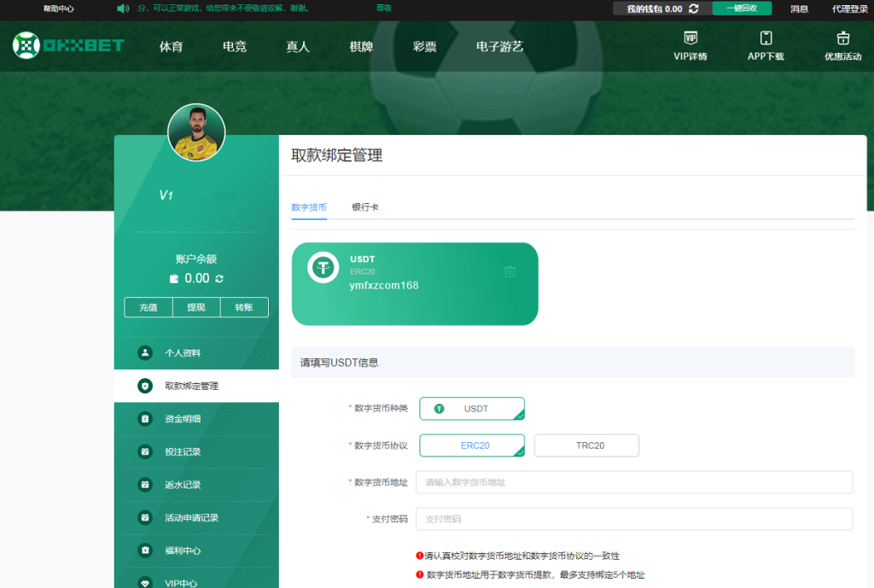Click the trash icon on the USDT card

[510, 271]
